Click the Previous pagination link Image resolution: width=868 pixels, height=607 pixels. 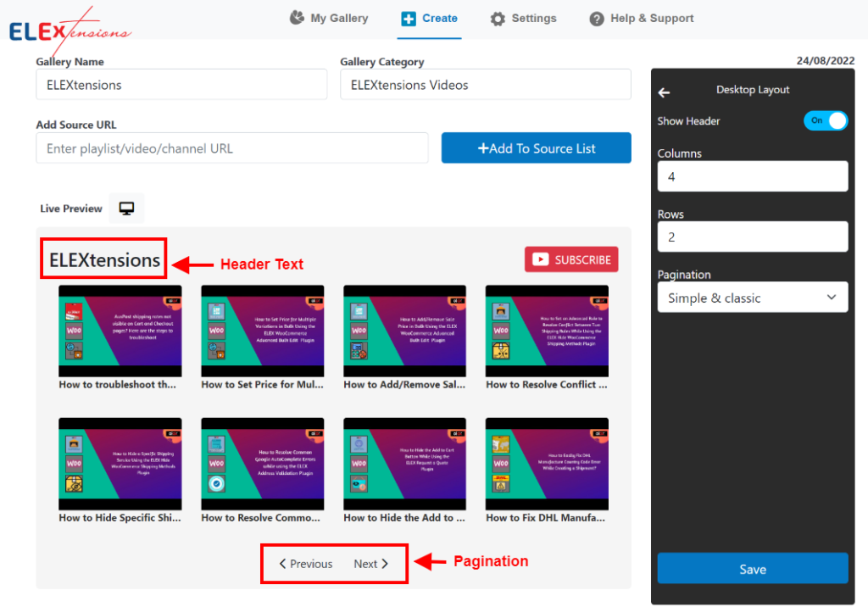306,562
